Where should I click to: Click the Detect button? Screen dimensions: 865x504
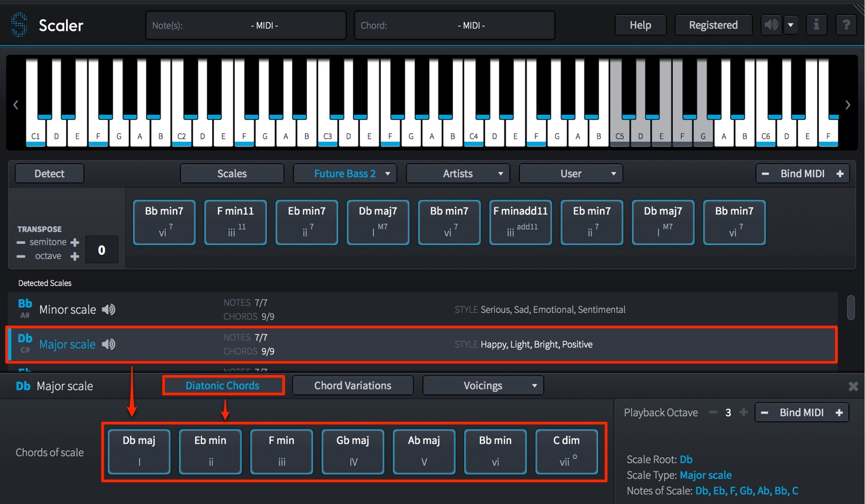pyautogui.click(x=49, y=174)
